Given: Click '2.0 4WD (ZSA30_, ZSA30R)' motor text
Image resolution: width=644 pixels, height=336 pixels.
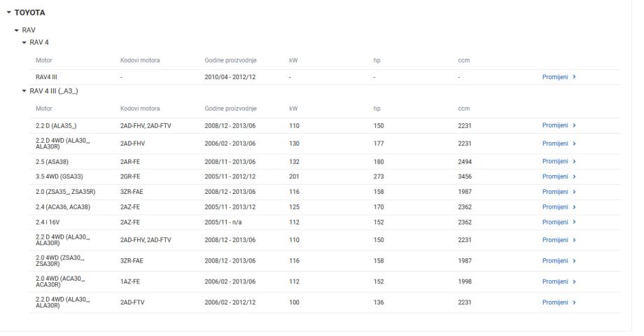Looking at the screenshot, I should click(x=60, y=261).
